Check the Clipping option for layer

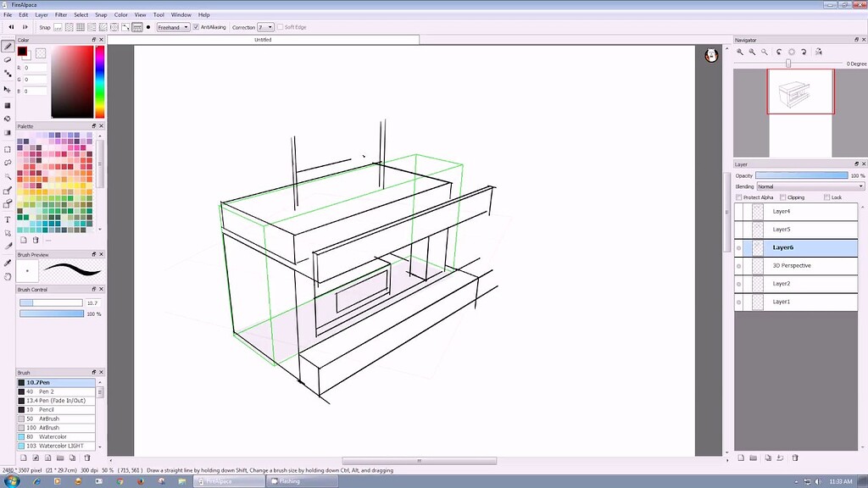point(782,197)
